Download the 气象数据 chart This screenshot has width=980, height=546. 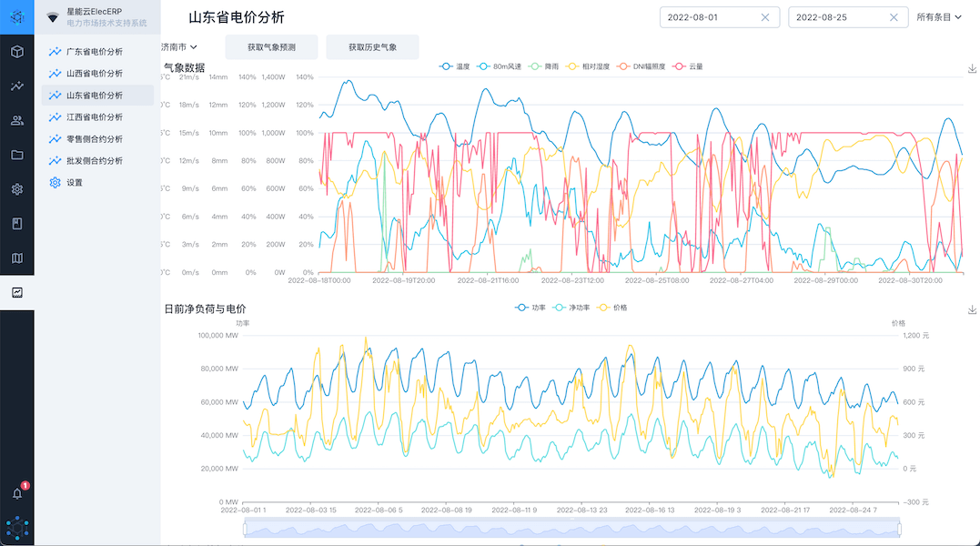pos(972,69)
